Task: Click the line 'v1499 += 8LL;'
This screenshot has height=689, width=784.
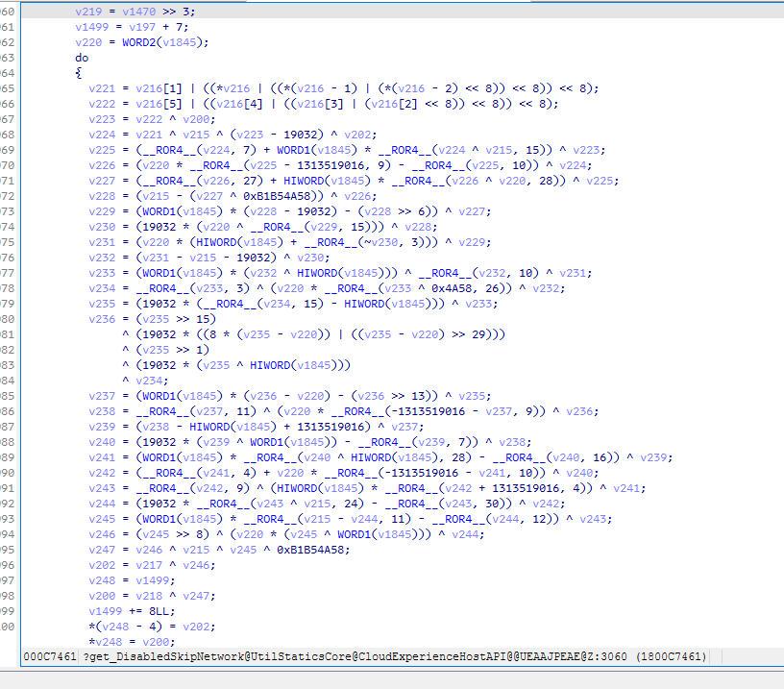Action: (x=132, y=611)
